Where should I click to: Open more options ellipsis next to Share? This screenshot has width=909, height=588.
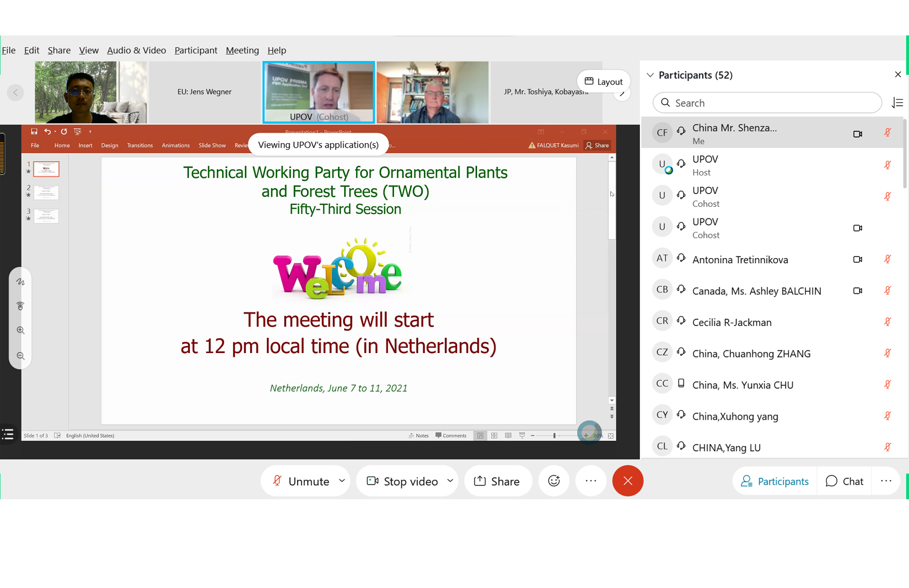point(590,481)
